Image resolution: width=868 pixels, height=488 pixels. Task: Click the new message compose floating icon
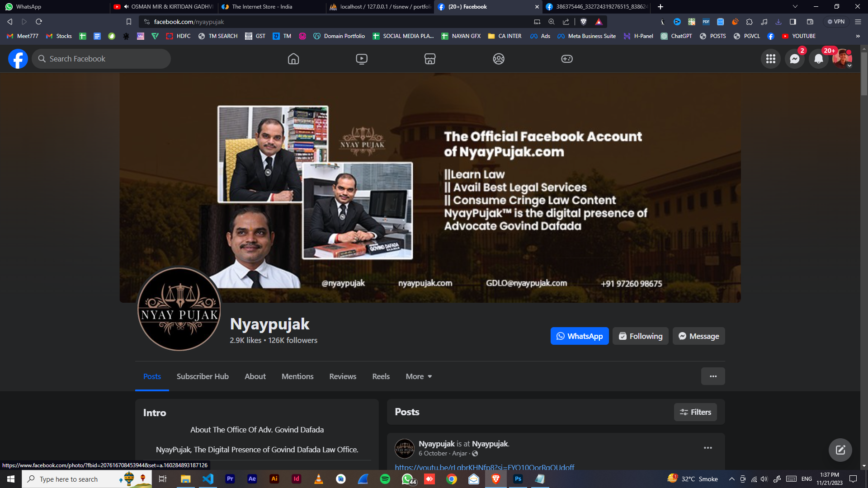[840, 450]
